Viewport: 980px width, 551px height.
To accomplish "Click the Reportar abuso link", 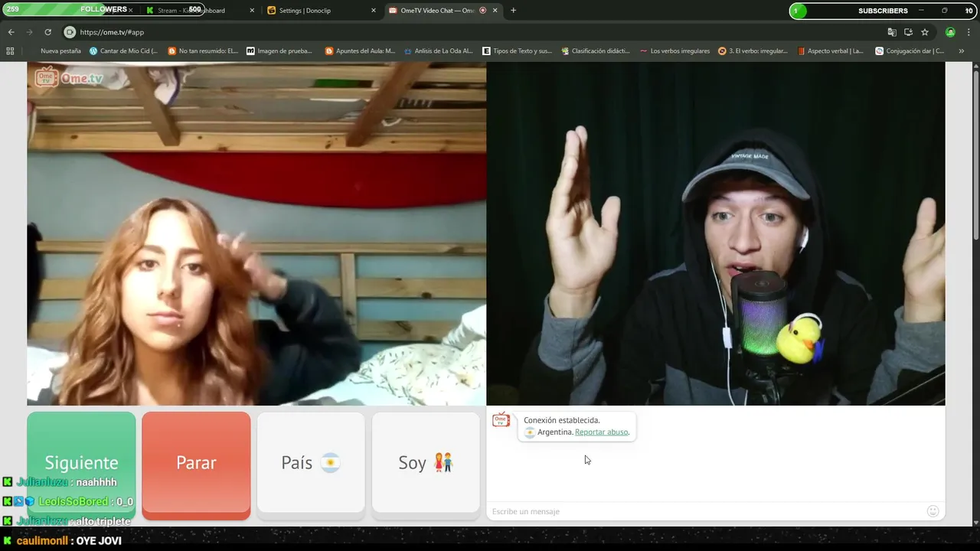I will click(601, 432).
